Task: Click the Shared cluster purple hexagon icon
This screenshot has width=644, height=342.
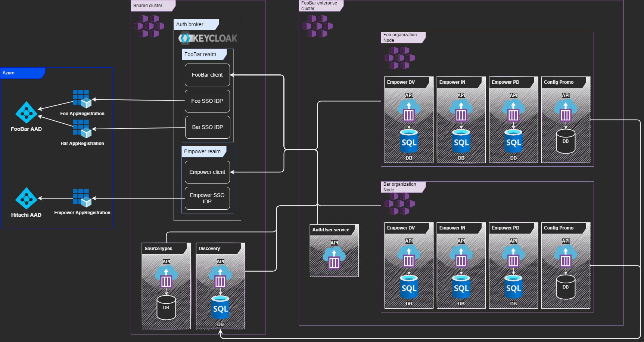Action: click(149, 26)
